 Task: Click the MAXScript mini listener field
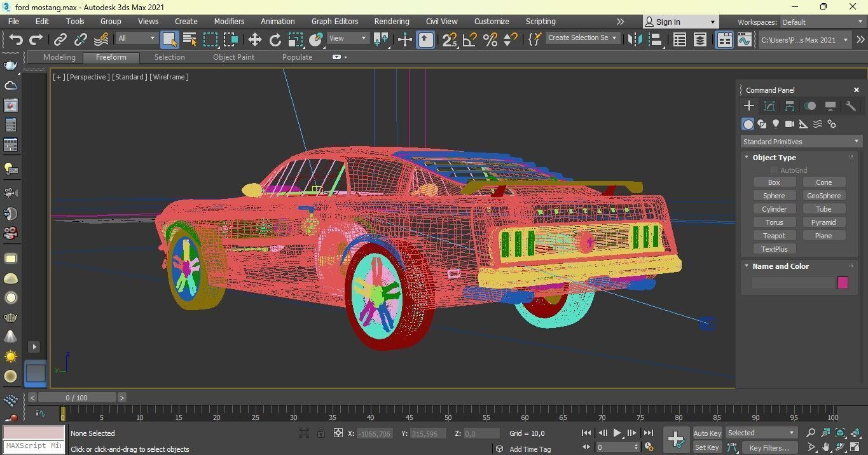[x=34, y=446]
